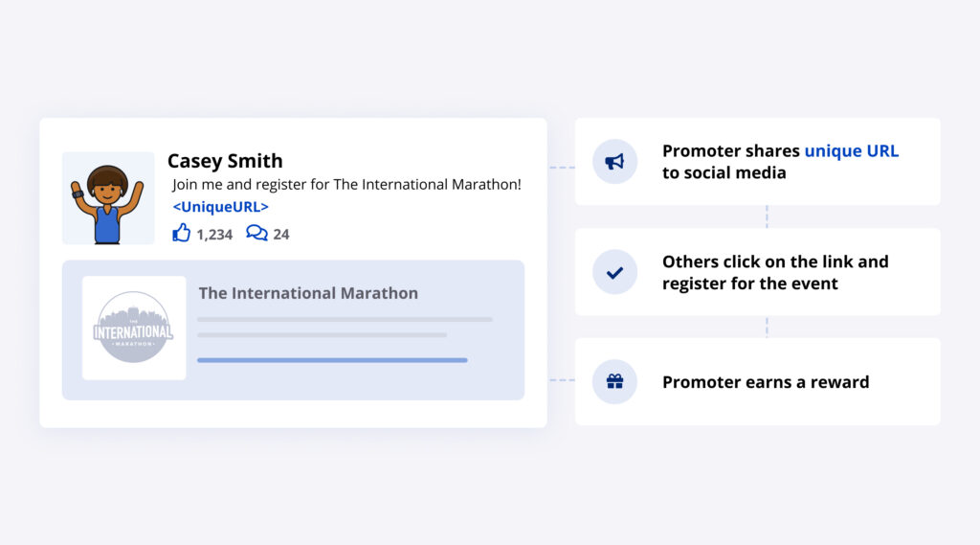The width and height of the screenshot is (980, 545).
Task: Click the blue progress bar in preview
Action: (332, 360)
